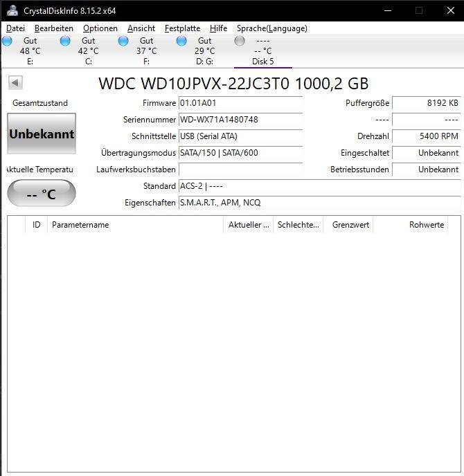Click the Betriebsstunden label
The width and height of the screenshot is (464, 476).
360,170
